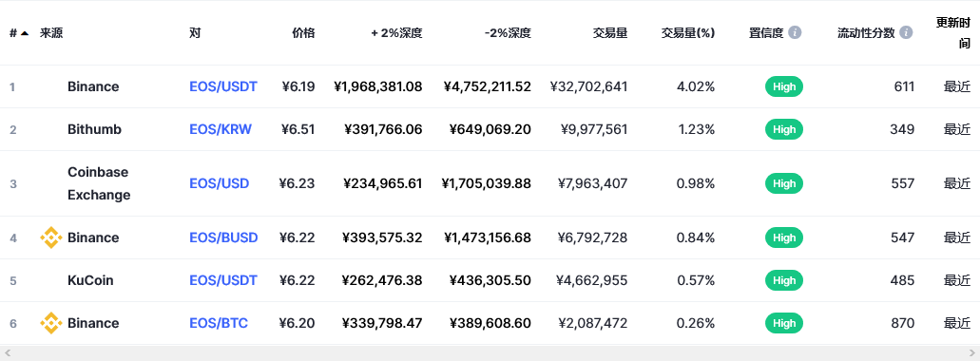Click the KuCoin exchange name
The height and width of the screenshot is (361, 980).
click(90, 280)
